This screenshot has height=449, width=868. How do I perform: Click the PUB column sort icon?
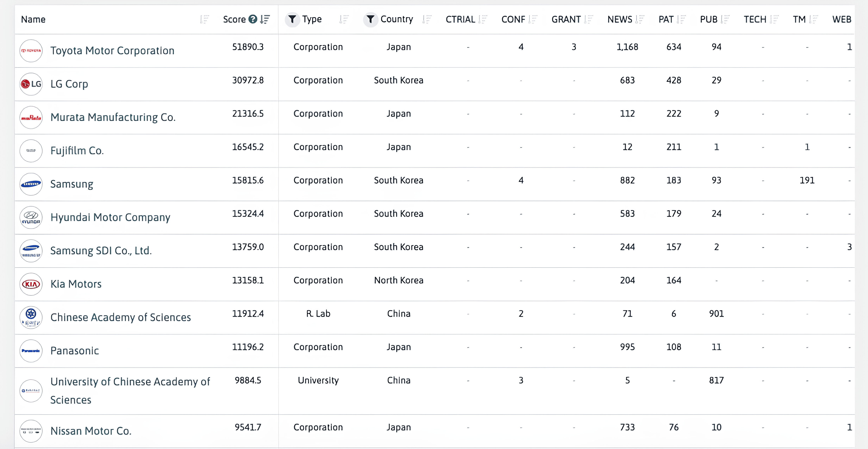tap(725, 19)
